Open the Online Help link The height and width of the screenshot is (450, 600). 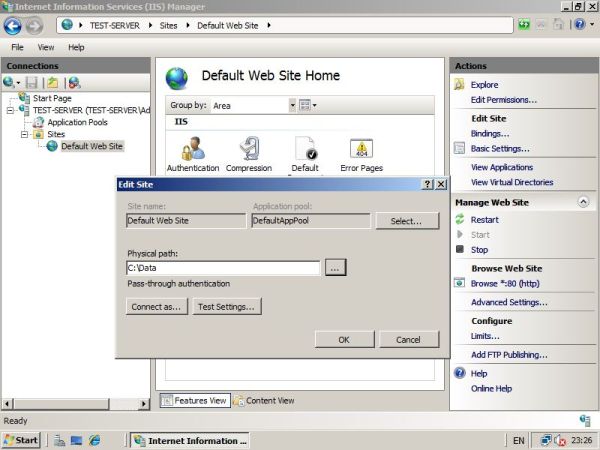tap(491, 388)
